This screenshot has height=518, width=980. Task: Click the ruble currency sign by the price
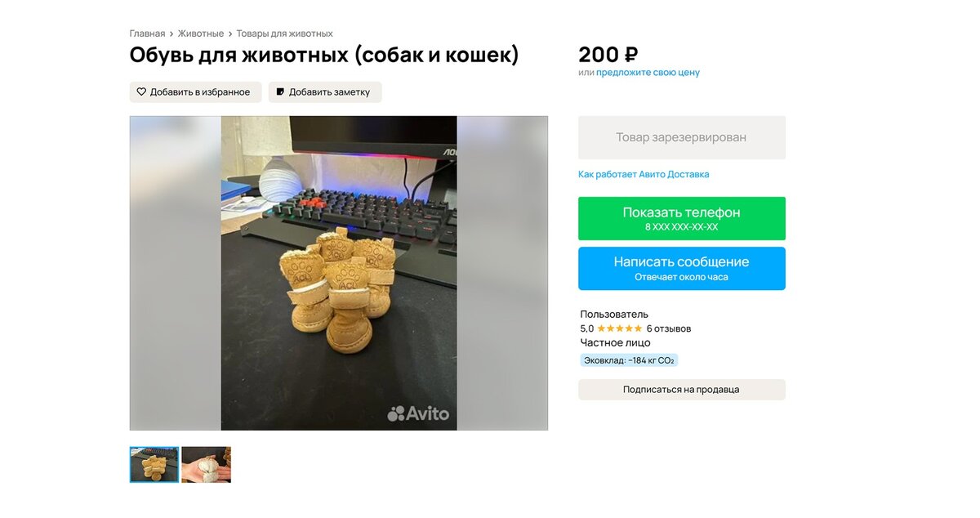point(630,55)
